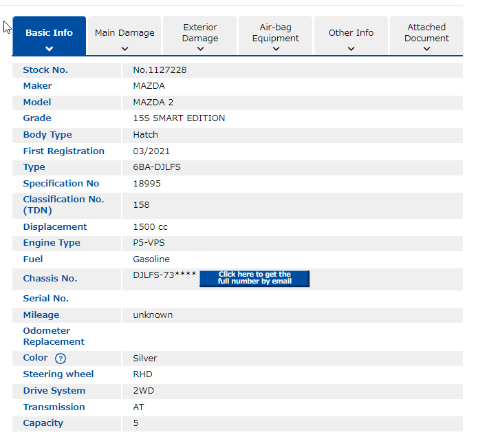Click the help icon next to Color
The width and height of the screenshot is (489, 448).
(61, 359)
